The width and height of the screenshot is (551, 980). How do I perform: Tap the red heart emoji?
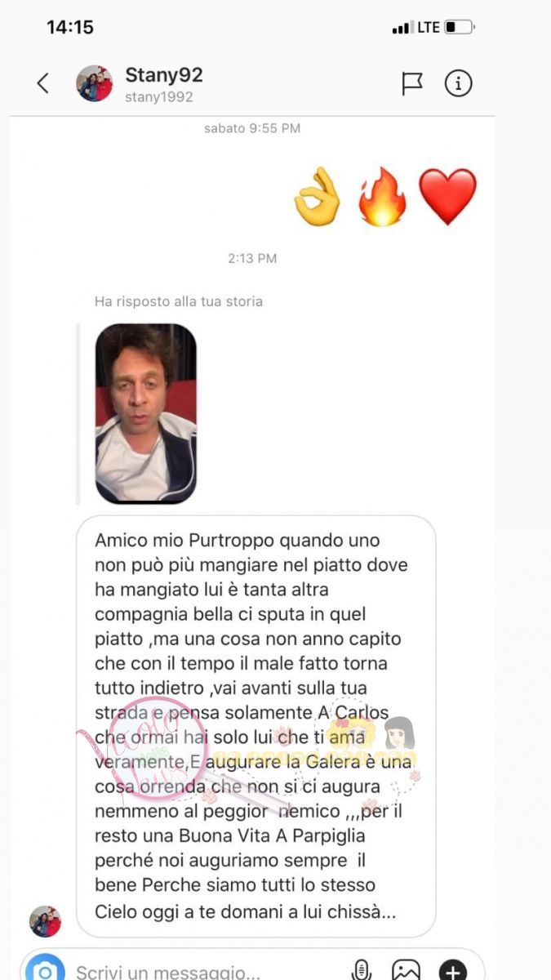point(447,197)
